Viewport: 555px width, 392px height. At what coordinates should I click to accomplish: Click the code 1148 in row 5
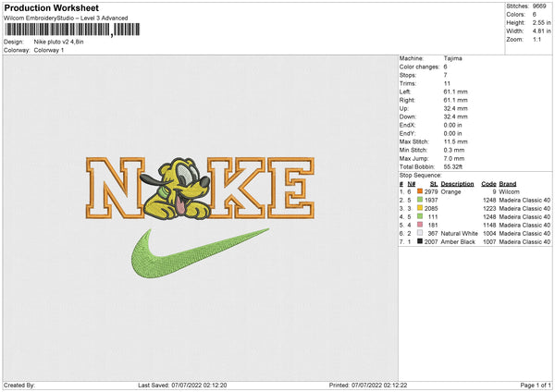tap(489, 225)
